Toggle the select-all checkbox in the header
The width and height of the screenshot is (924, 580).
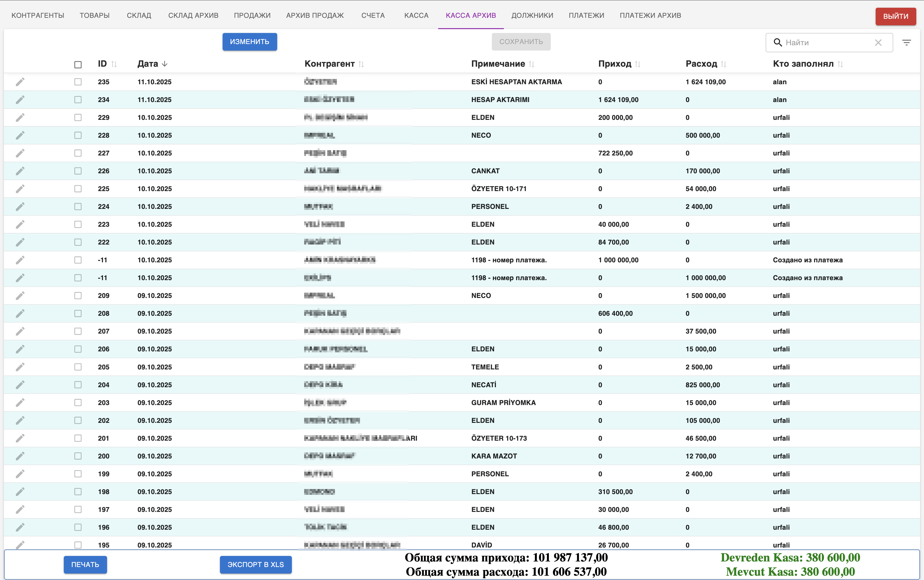tap(78, 64)
